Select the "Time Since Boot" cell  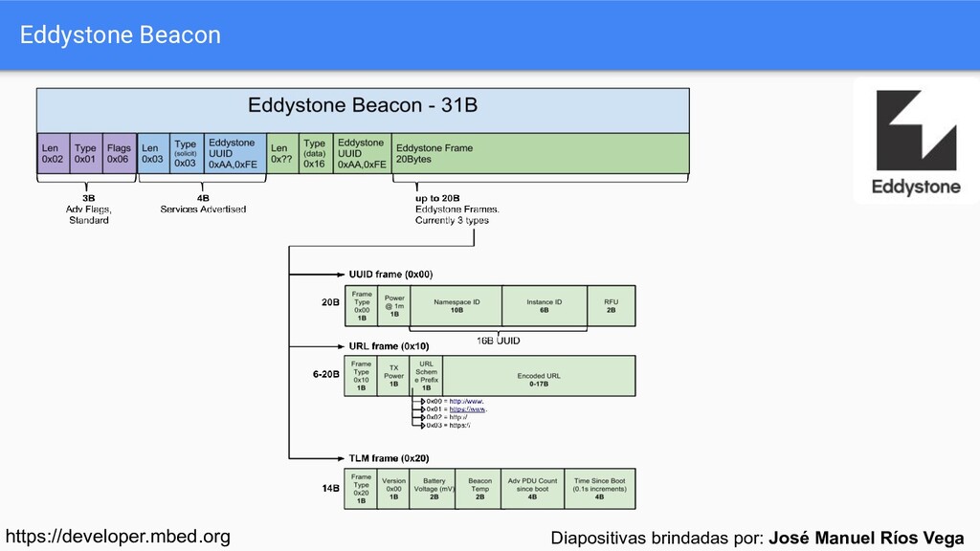point(600,489)
